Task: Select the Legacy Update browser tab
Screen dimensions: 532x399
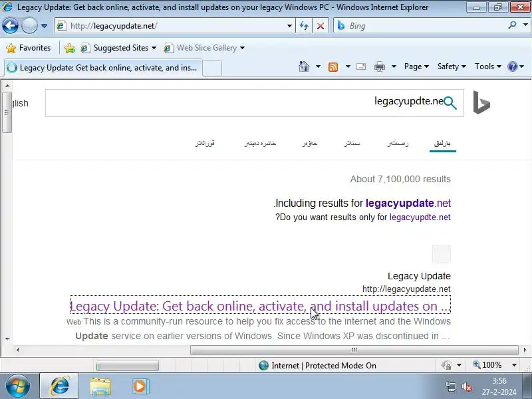Action: [x=104, y=68]
